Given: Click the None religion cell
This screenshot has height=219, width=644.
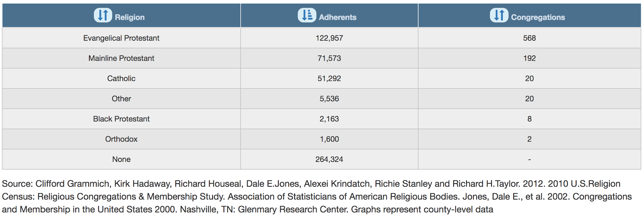Looking at the screenshot, I should [121, 159].
